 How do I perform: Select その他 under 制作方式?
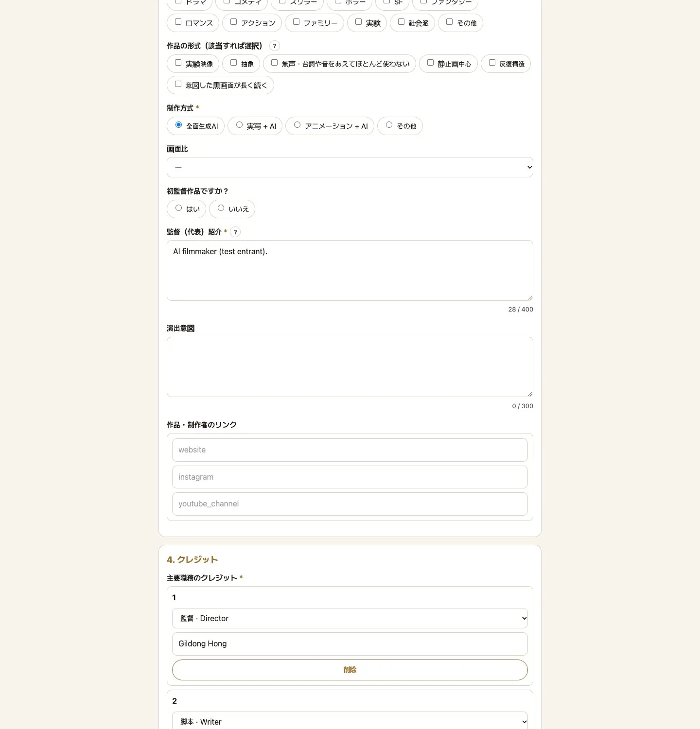click(389, 125)
